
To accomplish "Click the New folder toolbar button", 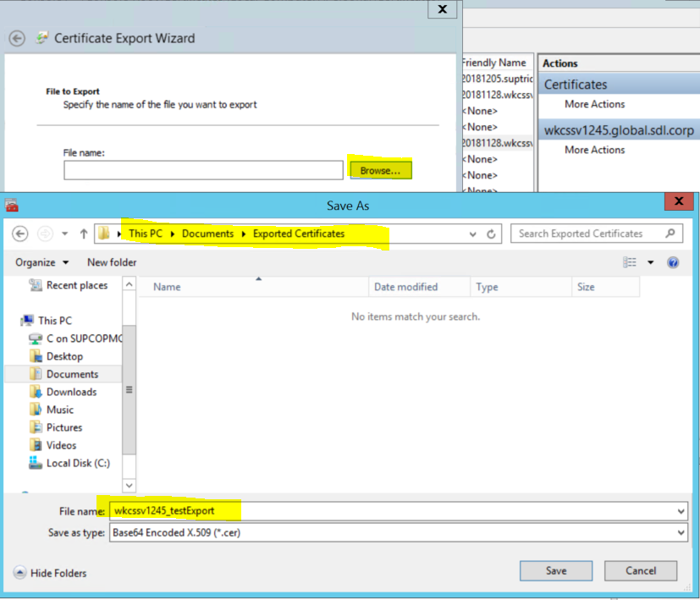I will 112,262.
